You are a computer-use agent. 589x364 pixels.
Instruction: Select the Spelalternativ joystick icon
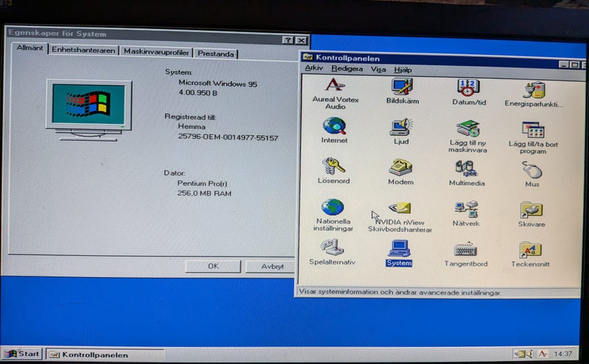coord(332,248)
